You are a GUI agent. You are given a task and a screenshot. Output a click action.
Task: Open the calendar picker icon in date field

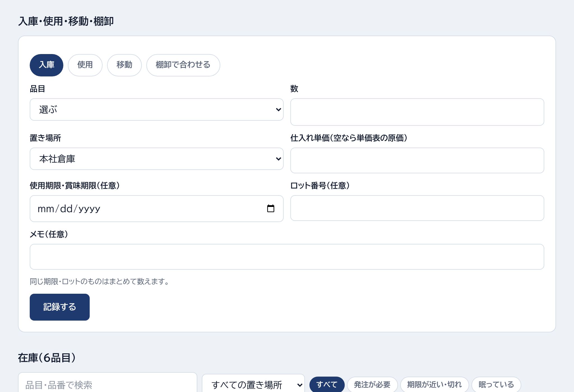270,209
